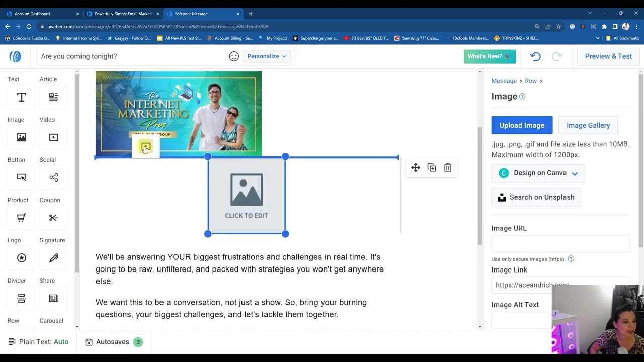The image size is (644, 362).
Task: Open the Account Billing bookmark
Action: click(x=230, y=38)
